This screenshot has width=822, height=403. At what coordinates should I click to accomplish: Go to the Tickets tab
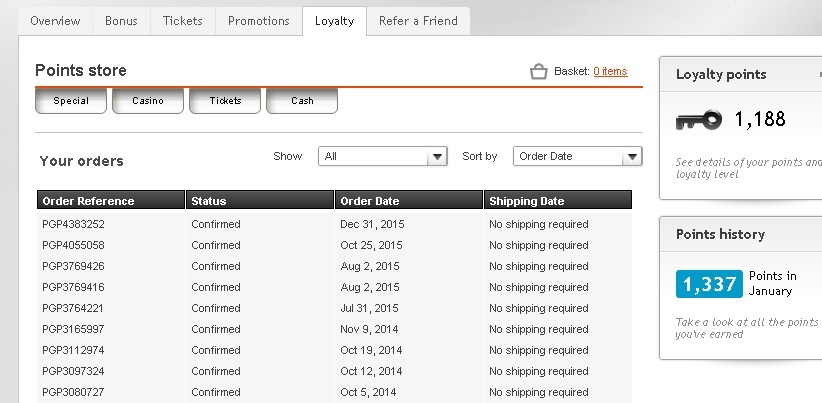(182, 21)
